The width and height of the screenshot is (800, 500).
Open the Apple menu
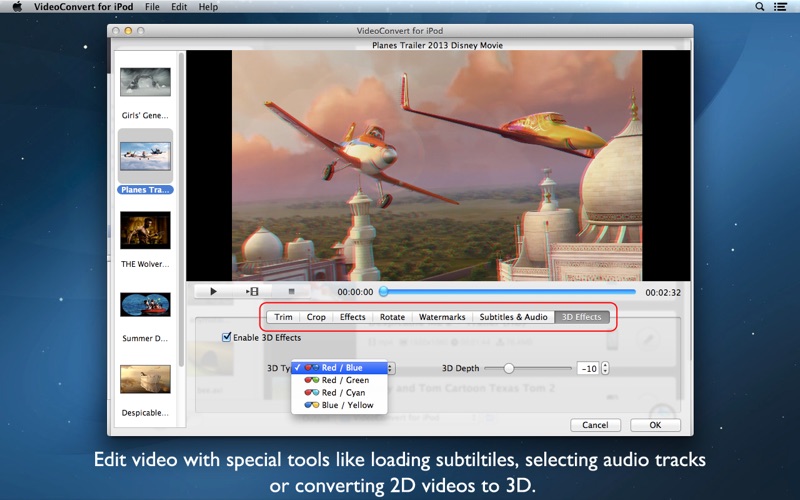click(x=17, y=7)
